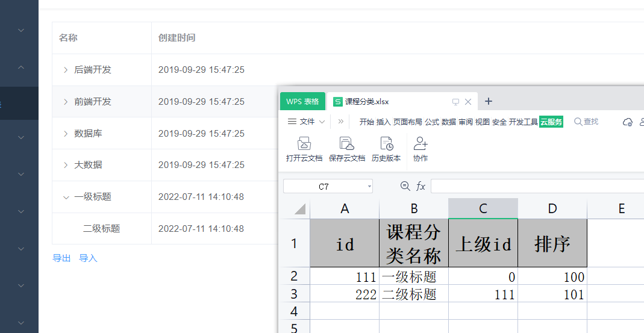Screen dimensions: 644x333
Task: Select row 1 header
Action: click(x=294, y=243)
